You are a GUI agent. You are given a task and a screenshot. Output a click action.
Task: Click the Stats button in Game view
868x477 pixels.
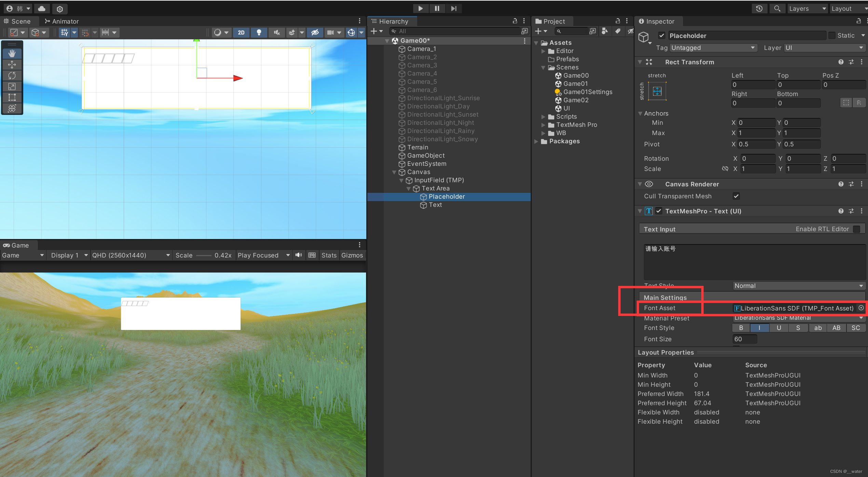pyautogui.click(x=329, y=255)
